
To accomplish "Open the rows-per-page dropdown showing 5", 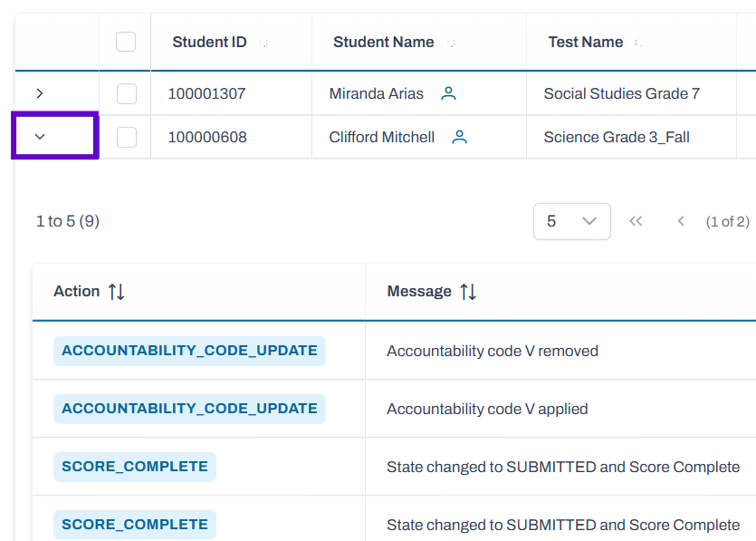I will [x=572, y=221].
